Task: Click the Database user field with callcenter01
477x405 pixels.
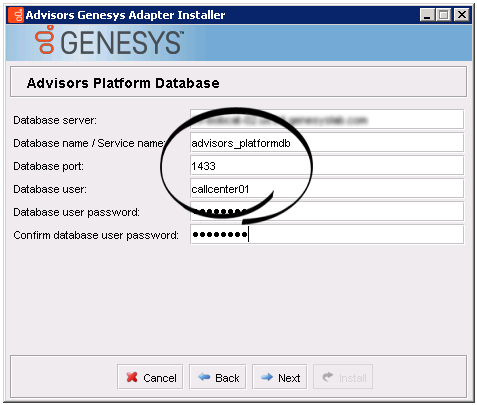Action: [327, 189]
